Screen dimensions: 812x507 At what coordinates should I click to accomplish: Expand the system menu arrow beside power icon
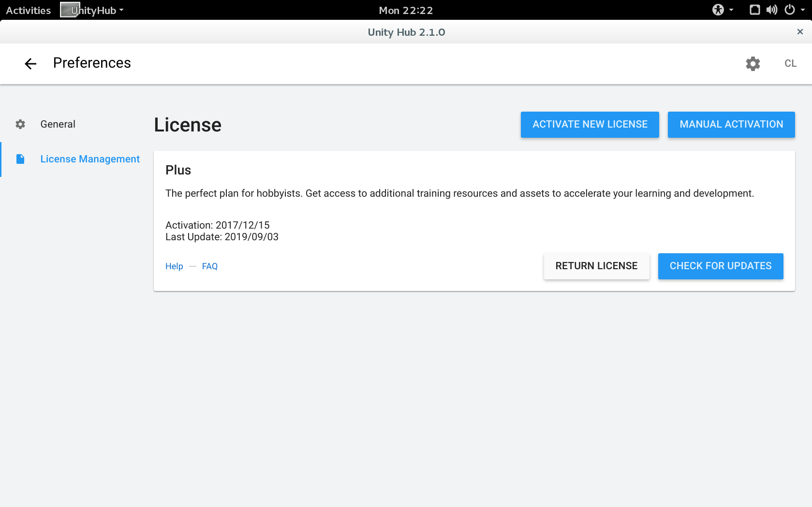(x=803, y=10)
